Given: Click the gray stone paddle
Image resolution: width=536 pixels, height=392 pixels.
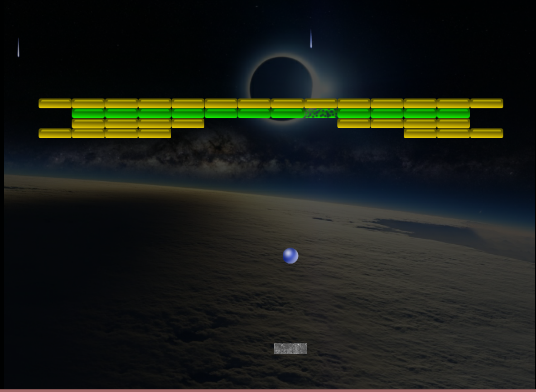Looking at the screenshot, I should click(x=290, y=348).
